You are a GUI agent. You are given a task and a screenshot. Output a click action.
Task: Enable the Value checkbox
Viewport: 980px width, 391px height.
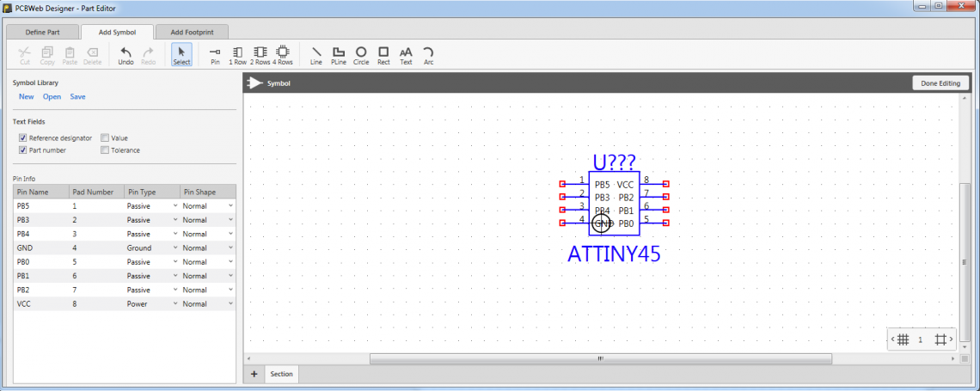(105, 138)
